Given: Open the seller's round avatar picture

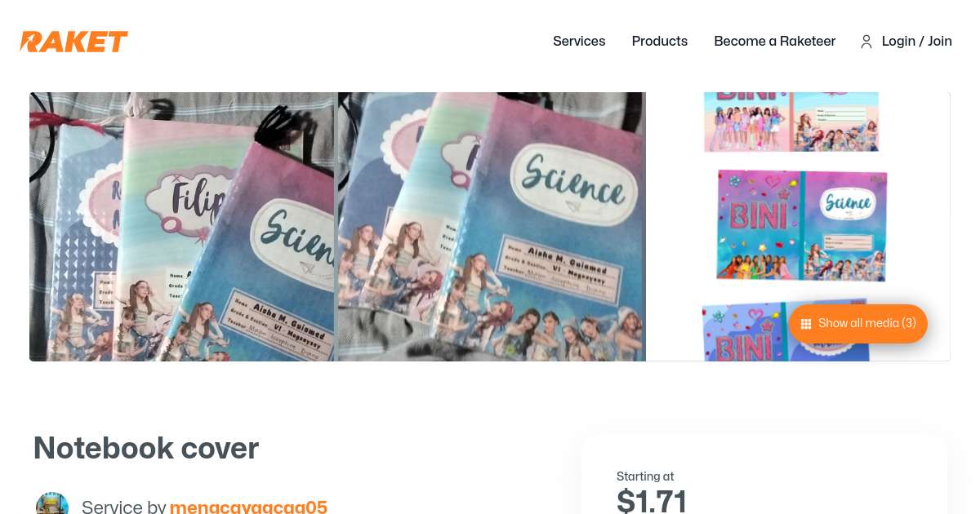Looking at the screenshot, I should pos(52,503).
